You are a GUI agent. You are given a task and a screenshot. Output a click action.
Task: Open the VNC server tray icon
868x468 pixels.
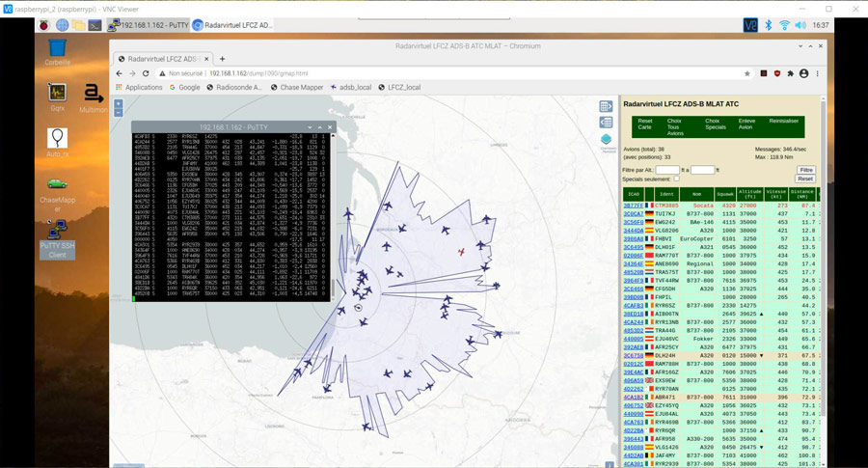750,25
